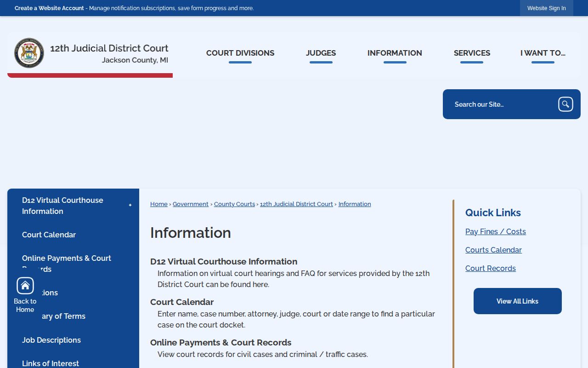Open the Court Divisions menu
The height and width of the screenshot is (368, 588).
click(240, 53)
